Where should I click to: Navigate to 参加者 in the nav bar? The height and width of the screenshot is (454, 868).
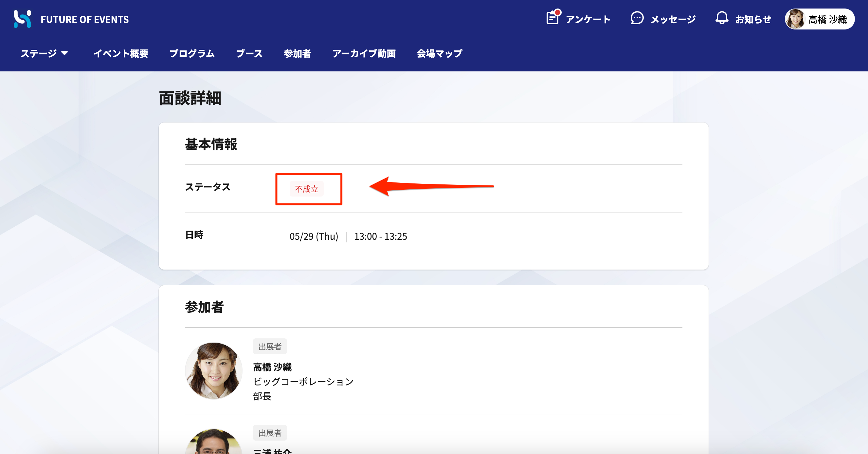(297, 53)
